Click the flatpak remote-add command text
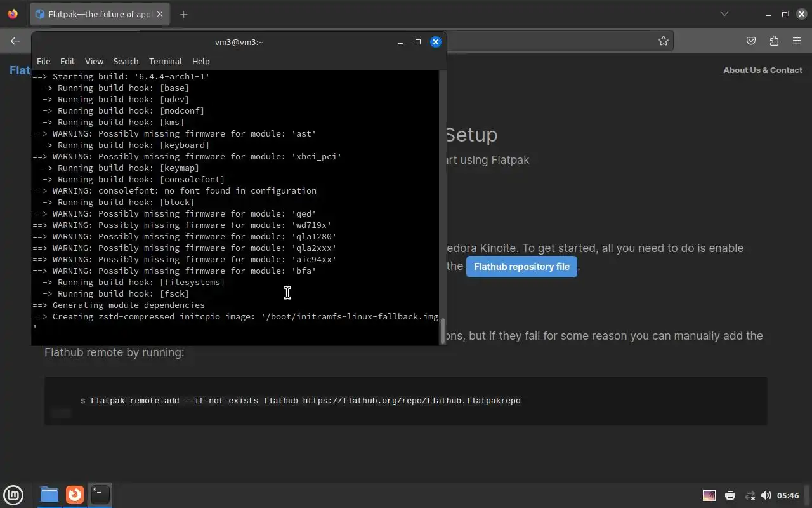This screenshot has width=812, height=508. coord(305,401)
